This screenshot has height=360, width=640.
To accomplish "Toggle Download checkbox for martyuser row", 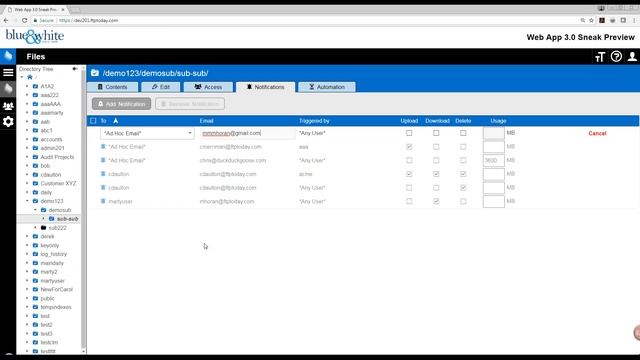I will [436, 201].
